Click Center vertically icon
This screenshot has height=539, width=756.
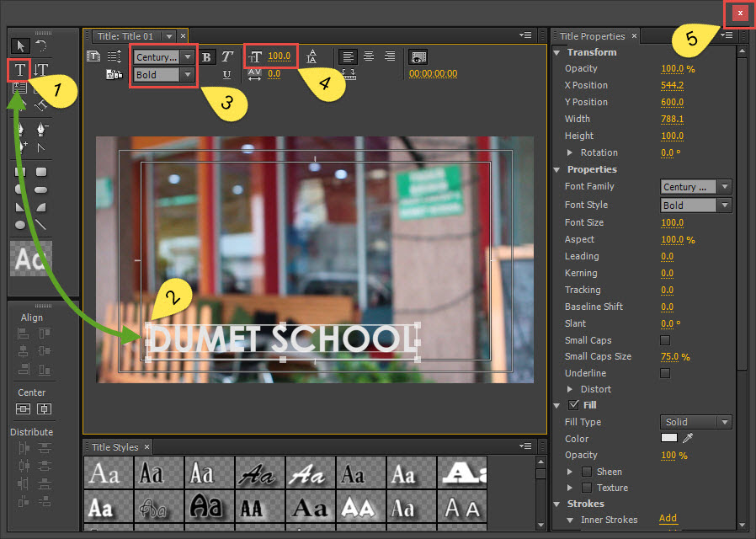[23, 408]
